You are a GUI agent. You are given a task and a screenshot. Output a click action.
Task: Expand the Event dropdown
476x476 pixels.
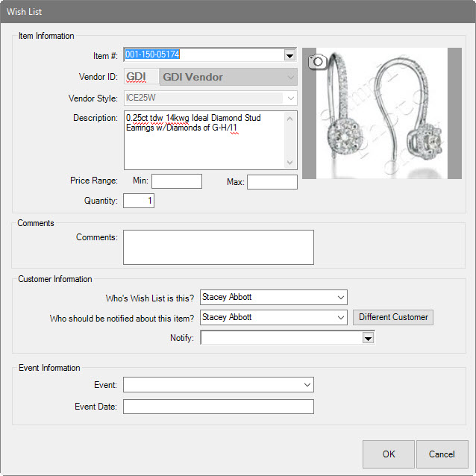point(307,385)
